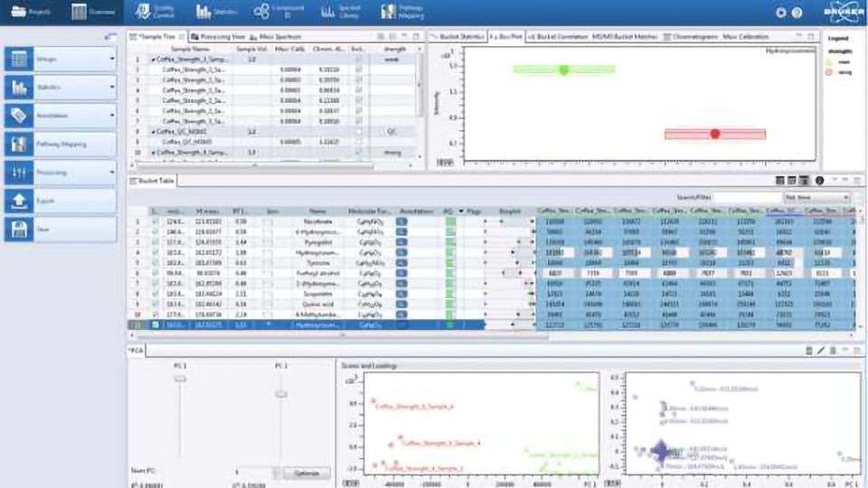Open Pathway Mapping in the top bar
Viewport: 868px width, 488px height.
[x=402, y=11]
